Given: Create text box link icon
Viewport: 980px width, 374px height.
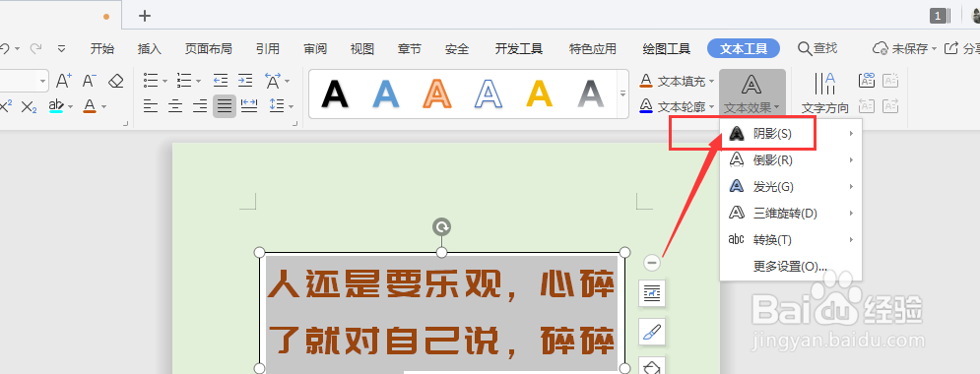Looking at the screenshot, I should tap(867, 80).
